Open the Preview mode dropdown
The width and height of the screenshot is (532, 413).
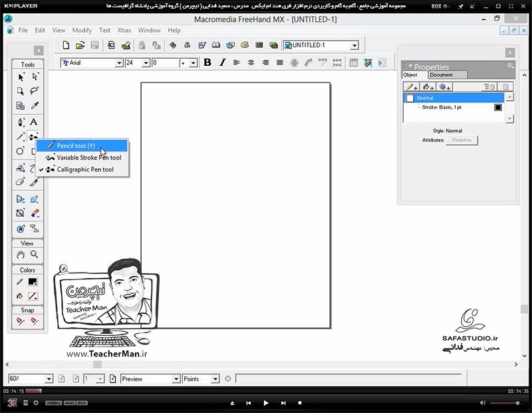pos(176,378)
